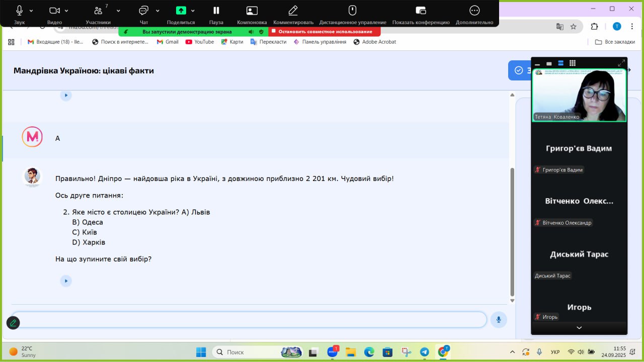Mute microphone with the Звук button
644x362 pixels.
tap(20, 11)
